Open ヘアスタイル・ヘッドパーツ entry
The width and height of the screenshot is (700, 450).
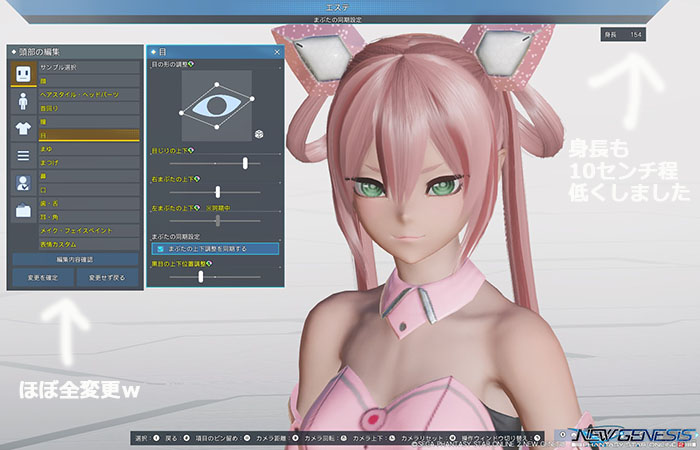click(89, 95)
